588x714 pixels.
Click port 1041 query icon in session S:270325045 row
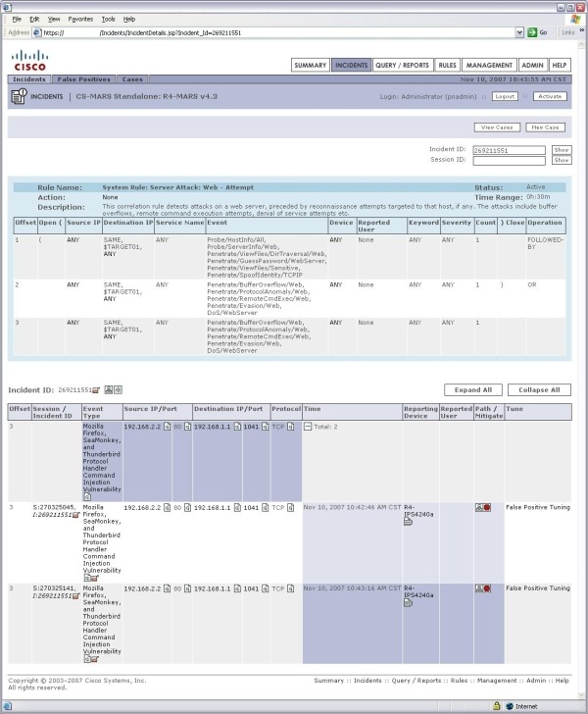[265, 508]
